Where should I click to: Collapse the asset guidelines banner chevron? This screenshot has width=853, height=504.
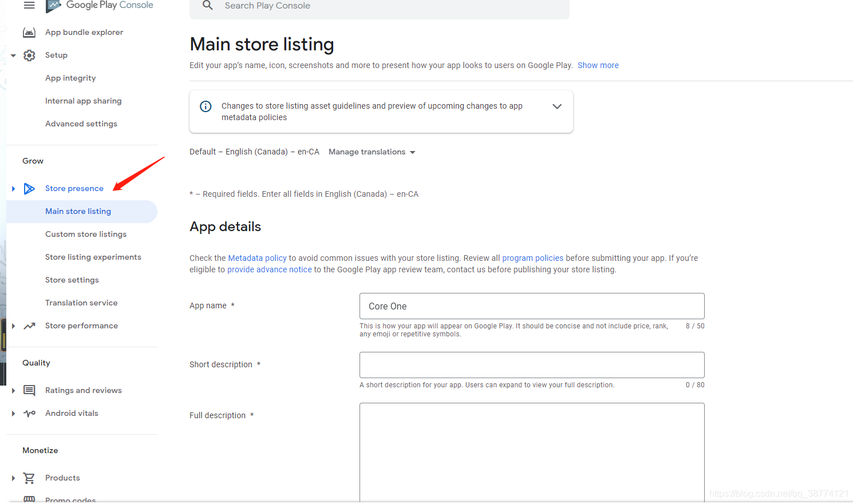557,106
